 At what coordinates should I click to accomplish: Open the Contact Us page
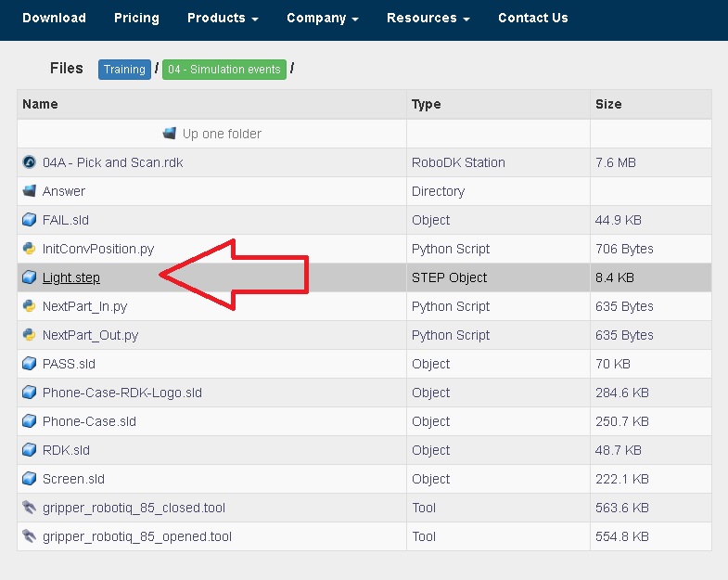532,18
